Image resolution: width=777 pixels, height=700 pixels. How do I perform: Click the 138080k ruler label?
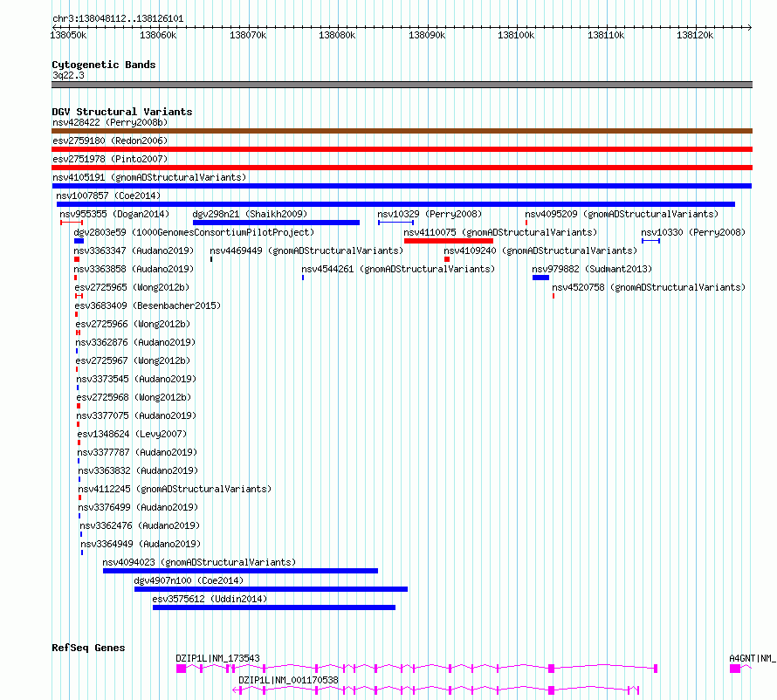(337, 35)
